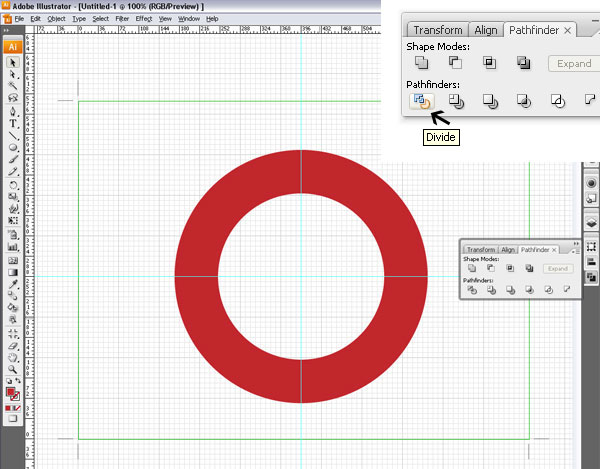The image size is (600, 469).
Task: Select the Zoom magnifier tool
Action: (x=13, y=369)
